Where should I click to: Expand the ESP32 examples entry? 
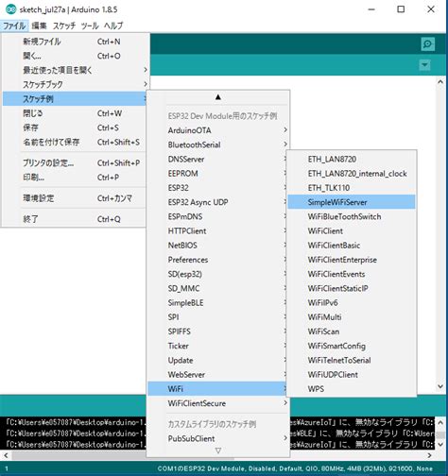217,188
